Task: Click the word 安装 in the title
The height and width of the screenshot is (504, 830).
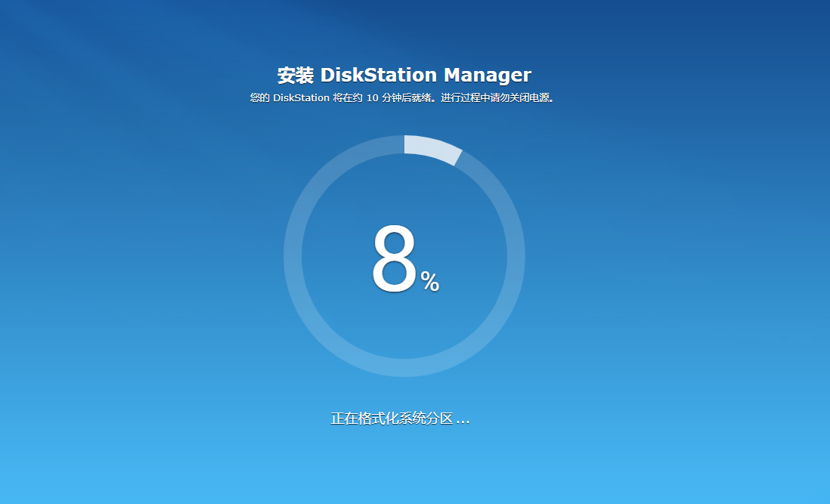Action: coord(296,76)
